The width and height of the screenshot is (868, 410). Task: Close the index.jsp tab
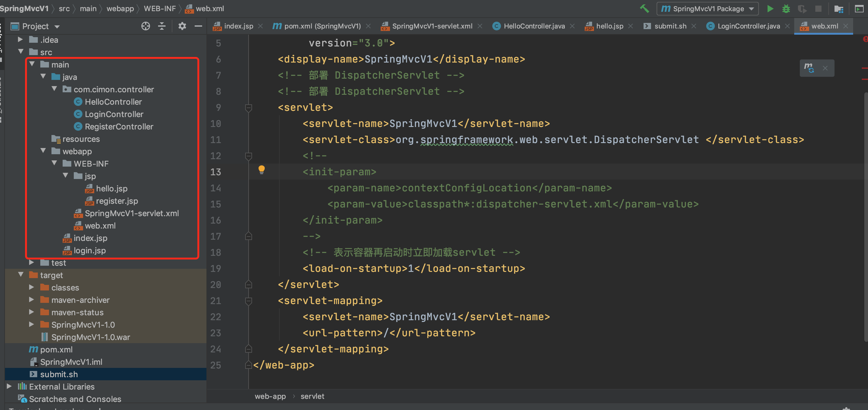(x=260, y=26)
